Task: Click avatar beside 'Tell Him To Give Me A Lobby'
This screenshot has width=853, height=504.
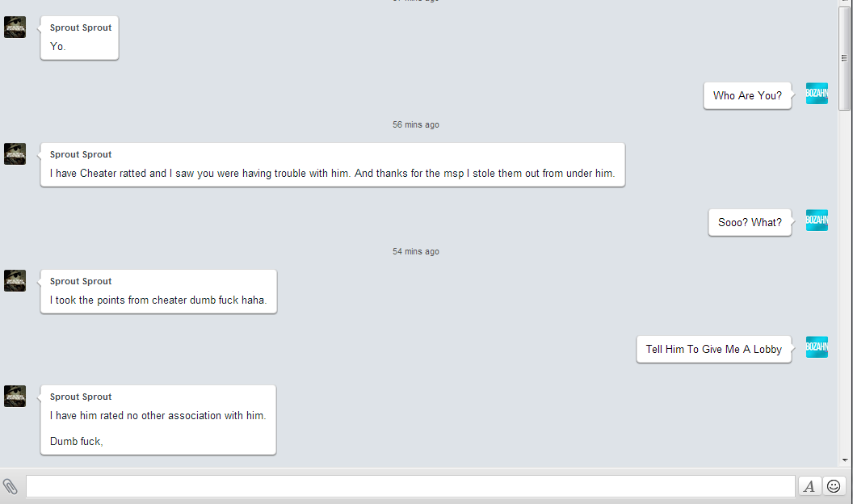Action: (817, 346)
